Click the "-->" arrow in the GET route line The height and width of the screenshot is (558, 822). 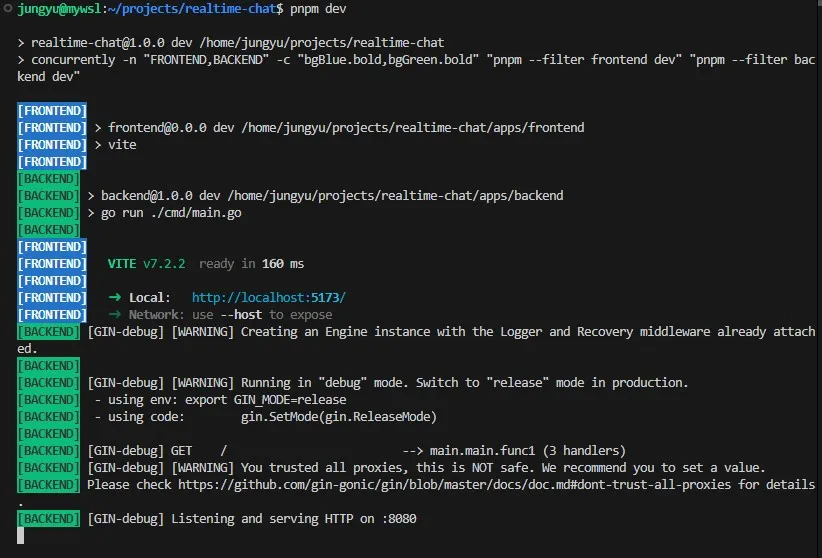tap(413, 451)
